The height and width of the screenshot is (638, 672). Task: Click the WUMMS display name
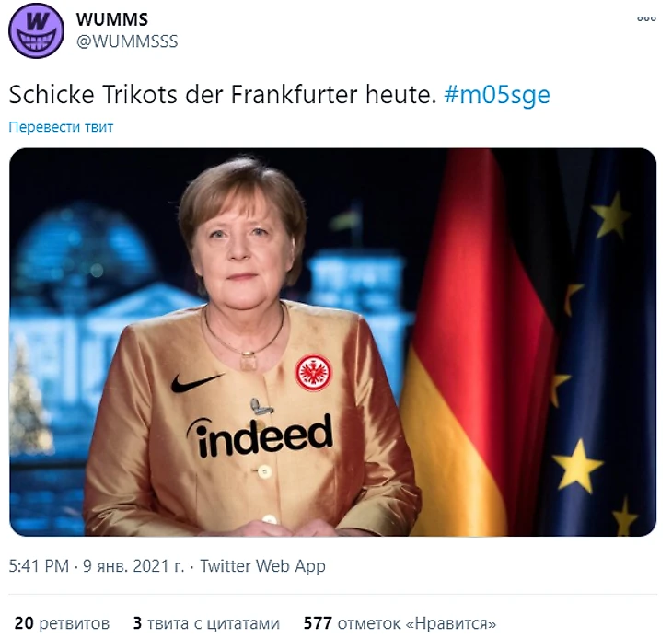pos(112,19)
